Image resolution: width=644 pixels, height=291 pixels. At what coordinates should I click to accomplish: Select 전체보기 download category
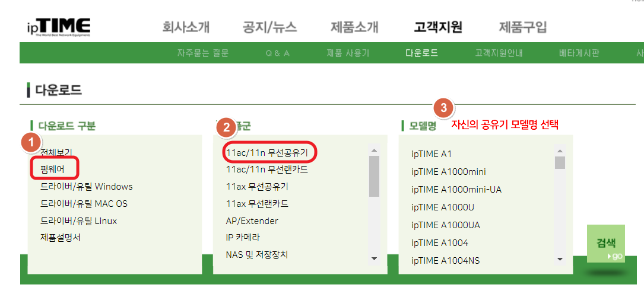point(56,152)
